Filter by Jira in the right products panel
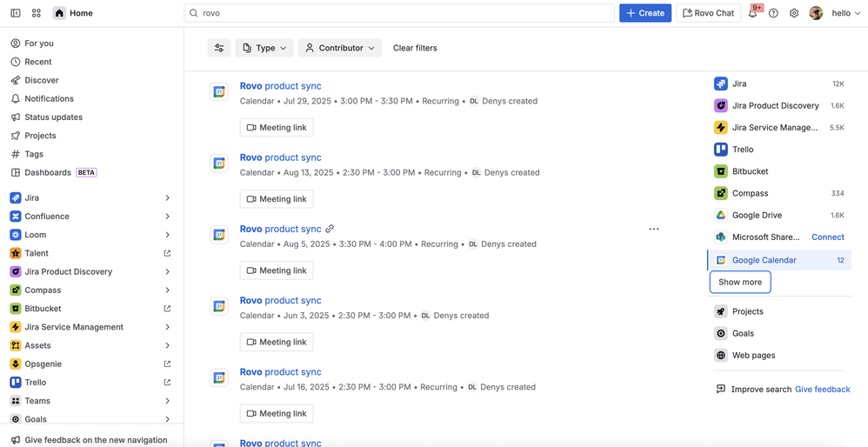 click(x=779, y=84)
